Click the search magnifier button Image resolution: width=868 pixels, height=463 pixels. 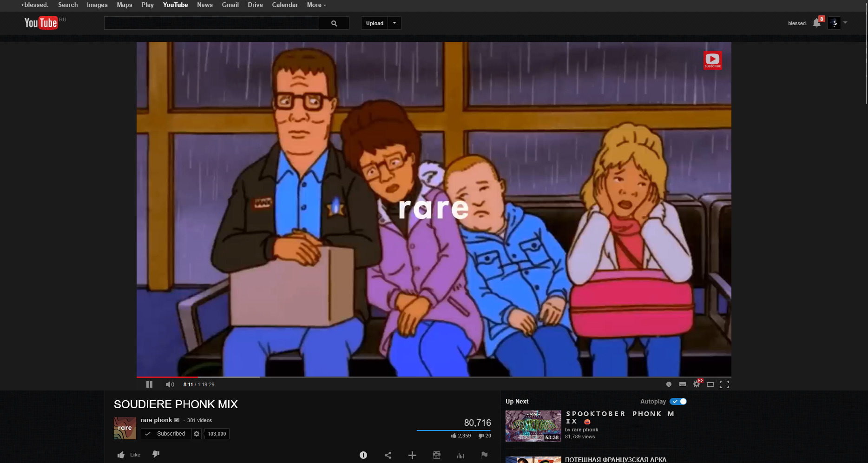coord(334,23)
